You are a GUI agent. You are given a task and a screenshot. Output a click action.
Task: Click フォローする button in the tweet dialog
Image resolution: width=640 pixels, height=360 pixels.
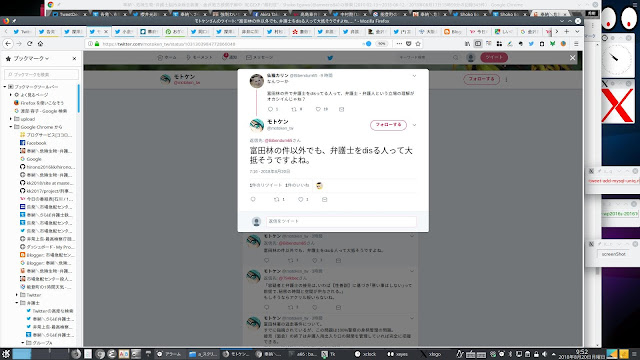click(x=388, y=124)
